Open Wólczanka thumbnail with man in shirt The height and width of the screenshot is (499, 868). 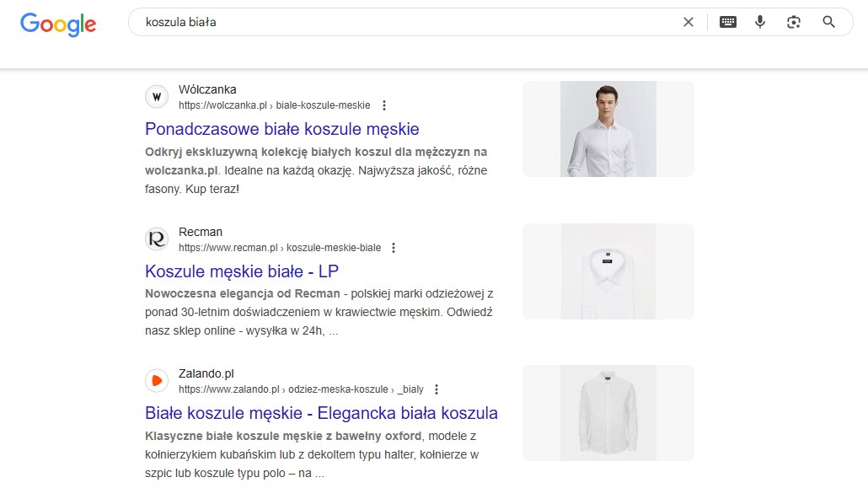[608, 129]
